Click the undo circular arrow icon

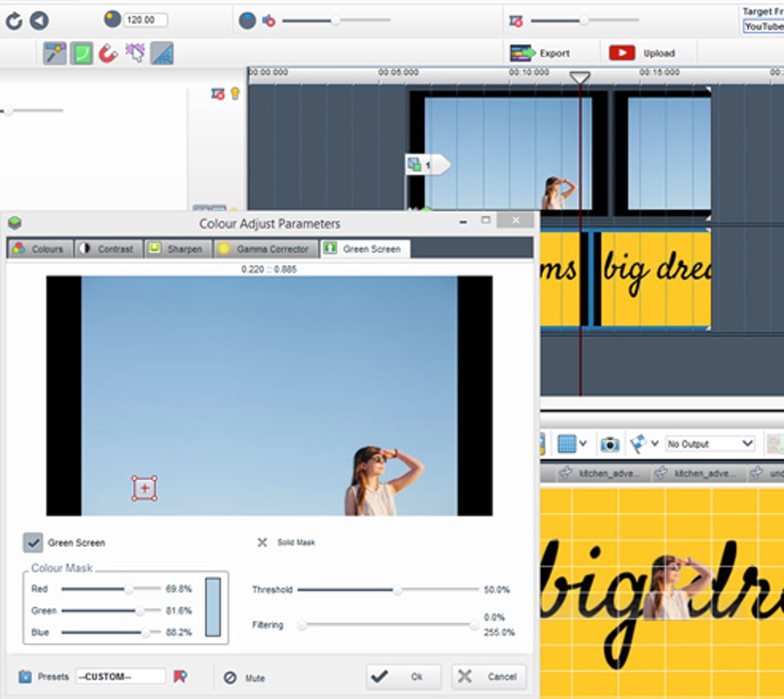click(x=14, y=21)
